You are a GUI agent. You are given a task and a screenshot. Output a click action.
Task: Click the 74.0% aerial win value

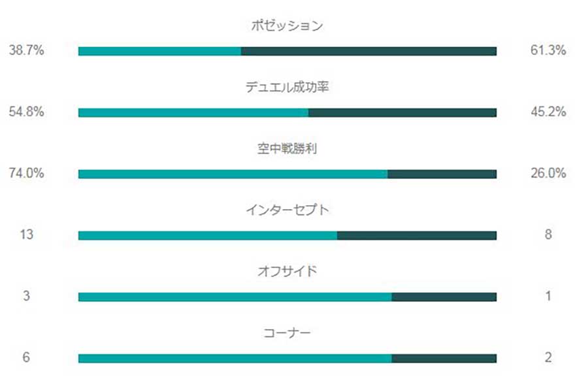click(26, 173)
